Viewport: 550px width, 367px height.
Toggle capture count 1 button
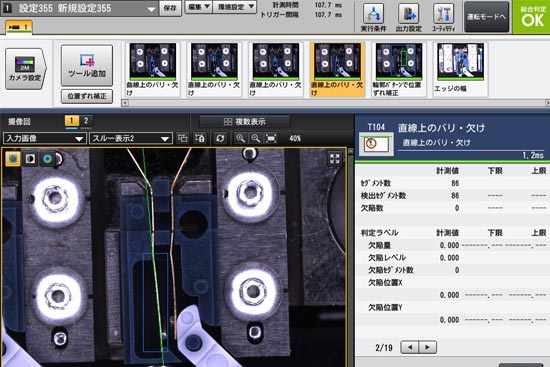coord(72,121)
